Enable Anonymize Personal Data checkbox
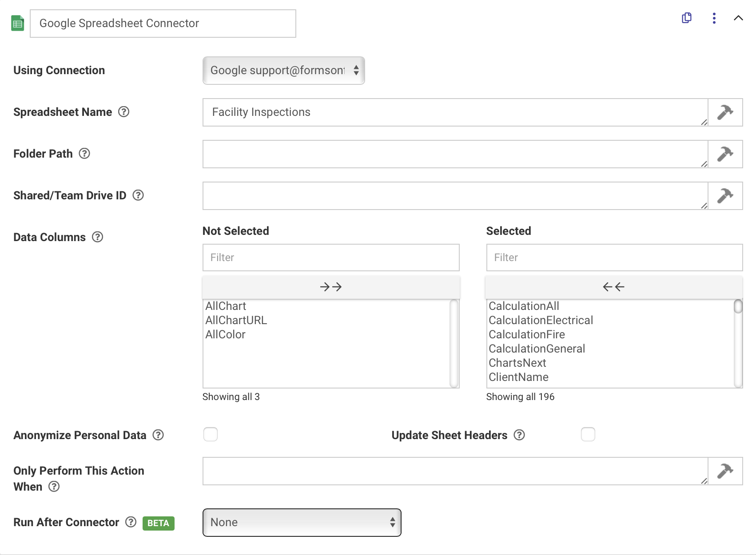 pyautogui.click(x=211, y=434)
